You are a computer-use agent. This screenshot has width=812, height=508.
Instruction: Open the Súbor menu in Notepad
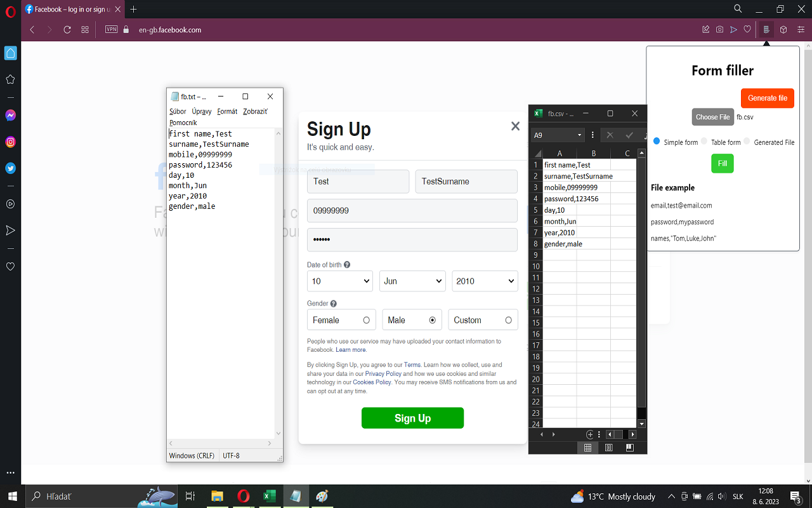(178, 111)
